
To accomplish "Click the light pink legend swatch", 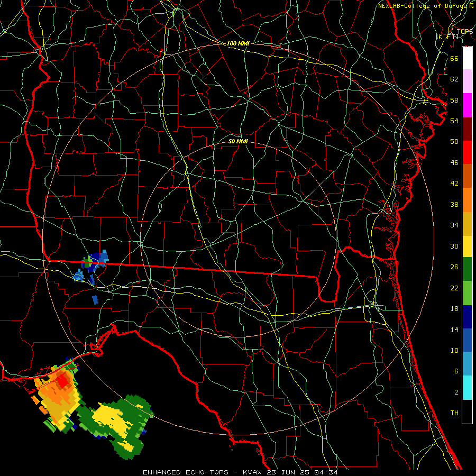I will (467, 81).
